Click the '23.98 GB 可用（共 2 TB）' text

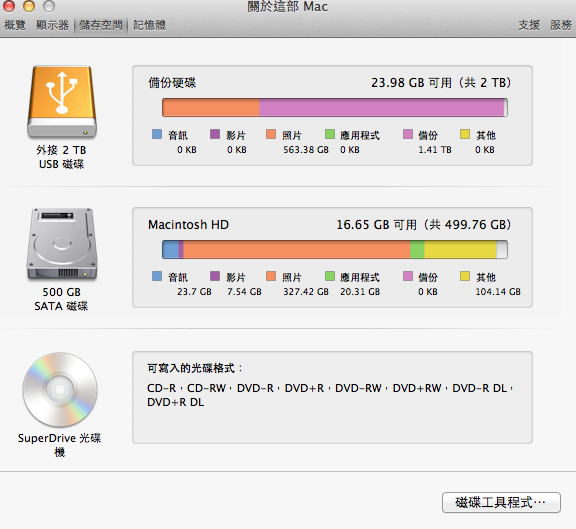coord(441,83)
